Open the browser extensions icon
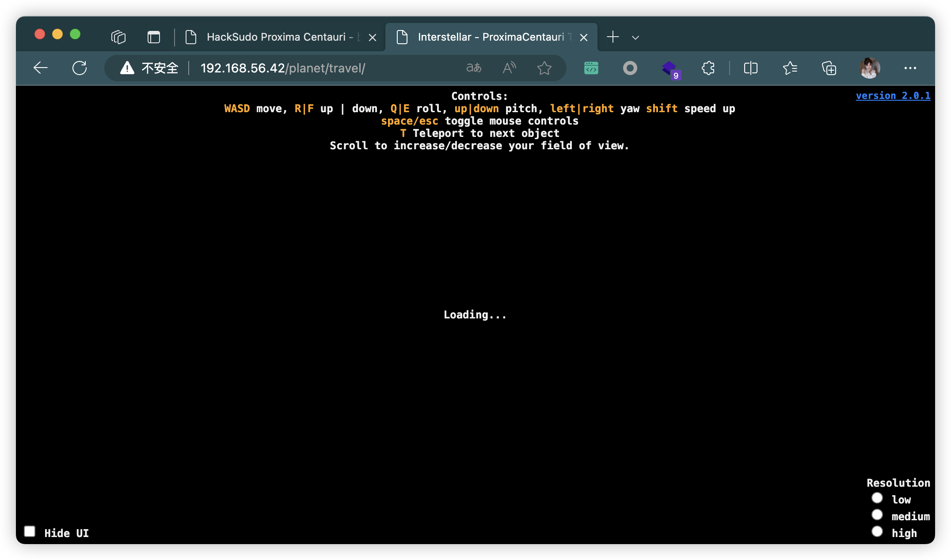 708,67
